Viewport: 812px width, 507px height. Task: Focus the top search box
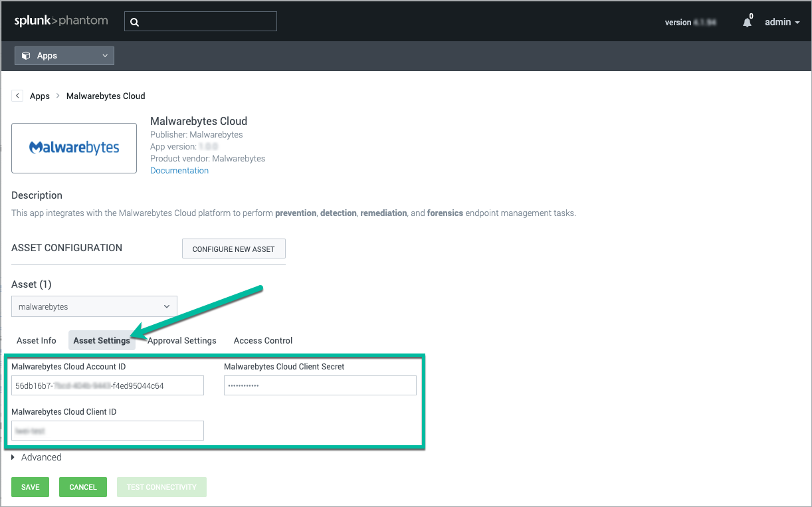tap(201, 22)
